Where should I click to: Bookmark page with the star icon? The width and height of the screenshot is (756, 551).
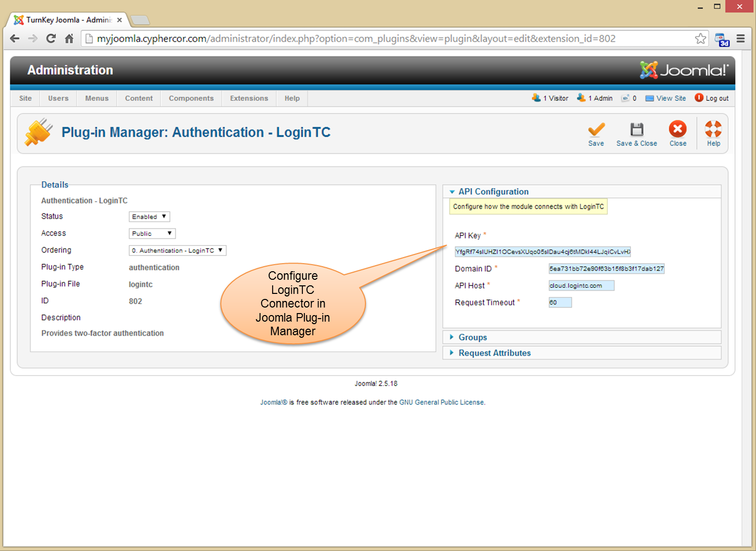(x=701, y=38)
